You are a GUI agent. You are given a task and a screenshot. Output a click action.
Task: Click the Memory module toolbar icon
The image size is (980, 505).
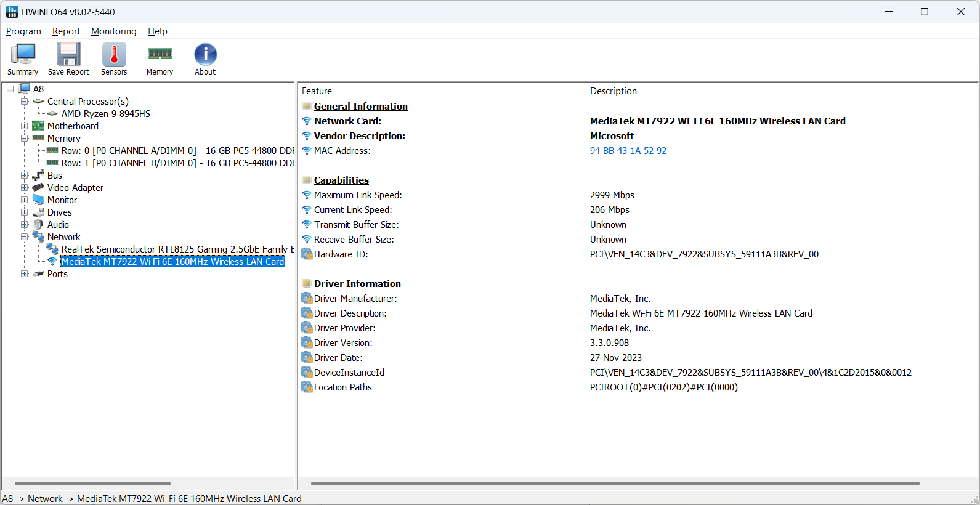(x=160, y=55)
